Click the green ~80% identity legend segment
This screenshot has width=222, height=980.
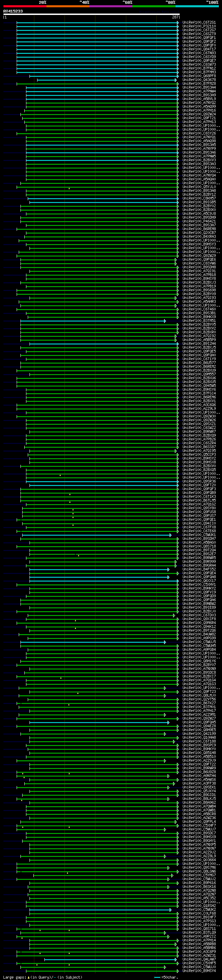(154, 6)
